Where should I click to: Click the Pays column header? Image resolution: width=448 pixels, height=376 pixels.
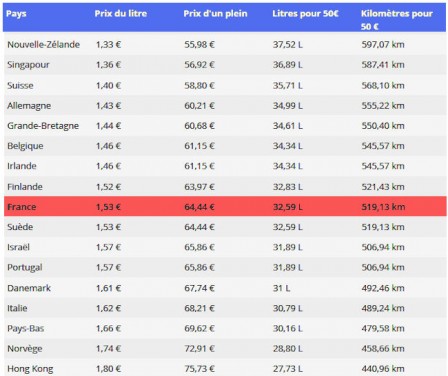tap(16, 14)
